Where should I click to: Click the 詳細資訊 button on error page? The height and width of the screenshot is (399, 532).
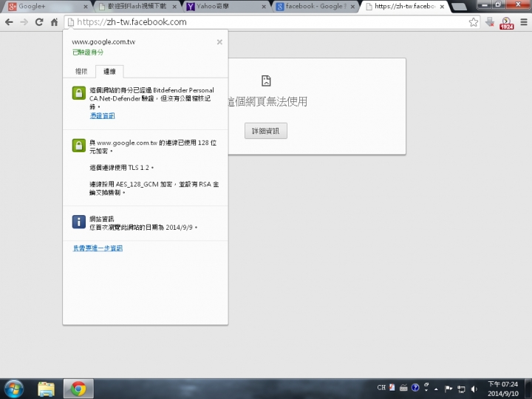[266, 131]
